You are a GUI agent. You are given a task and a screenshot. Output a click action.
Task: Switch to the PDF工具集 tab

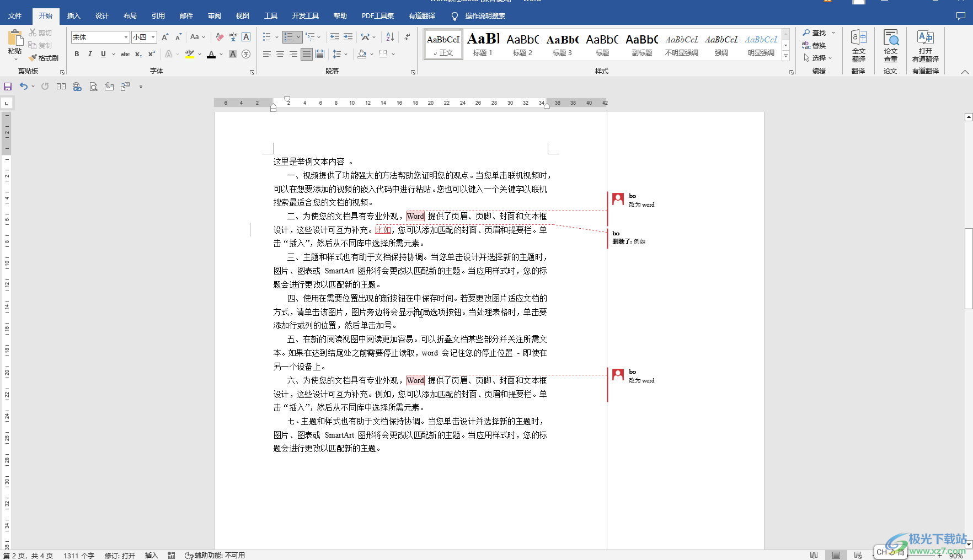(x=378, y=16)
